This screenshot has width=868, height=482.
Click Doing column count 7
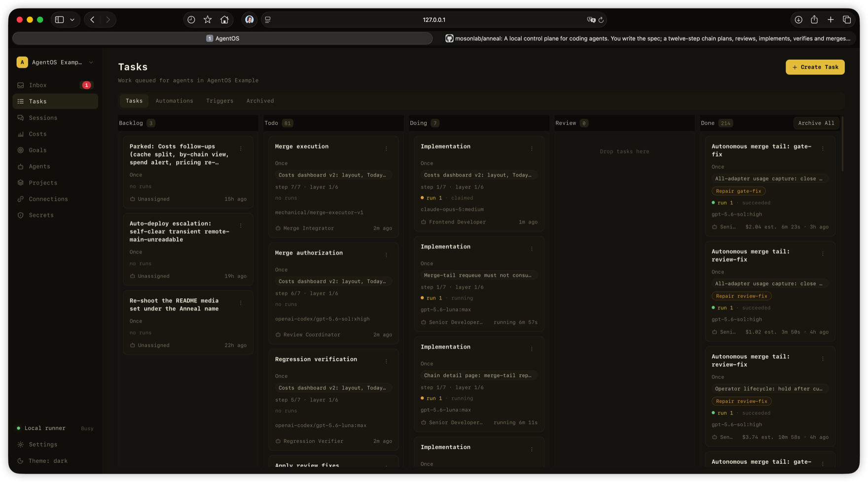434,123
